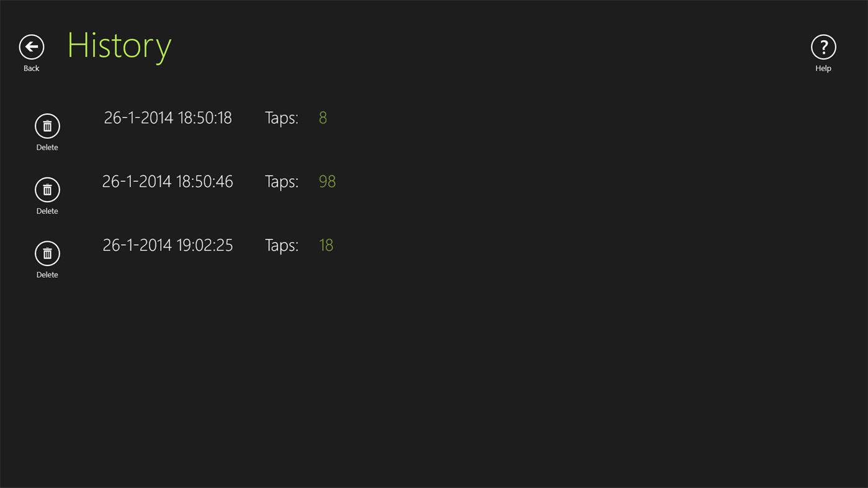Image resolution: width=868 pixels, height=488 pixels.
Task: Select the 26-1-2014 18:50:46 timestamp
Action: pos(168,182)
